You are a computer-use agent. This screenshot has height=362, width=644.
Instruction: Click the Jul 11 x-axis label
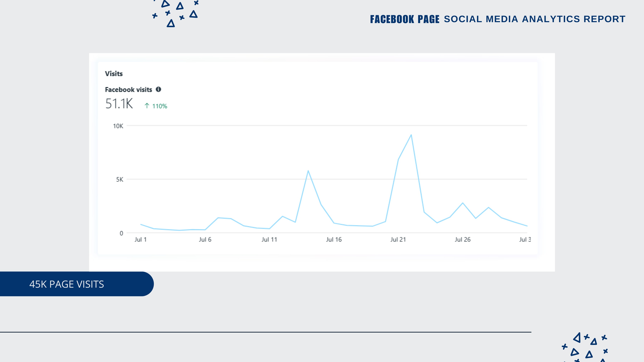click(x=269, y=240)
